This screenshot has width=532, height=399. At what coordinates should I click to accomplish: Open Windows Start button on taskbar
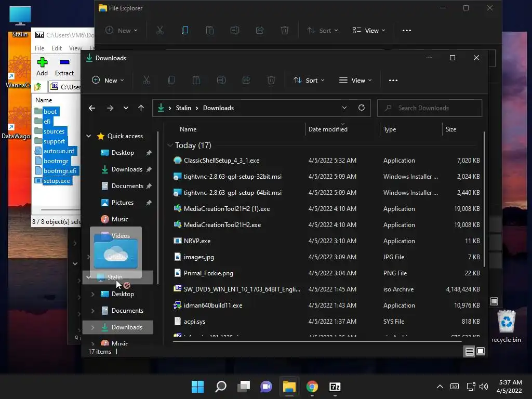197,387
